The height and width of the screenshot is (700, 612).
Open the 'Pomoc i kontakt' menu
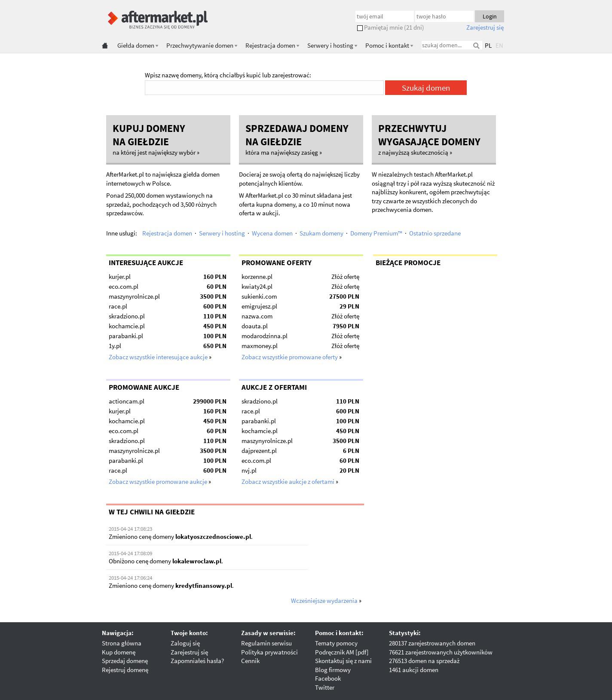tap(389, 46)
